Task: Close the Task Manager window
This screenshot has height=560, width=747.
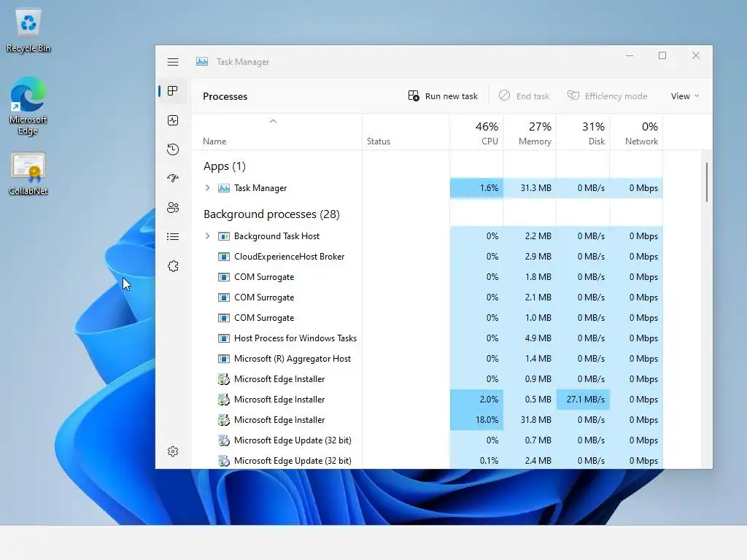Action: (695, 55)
